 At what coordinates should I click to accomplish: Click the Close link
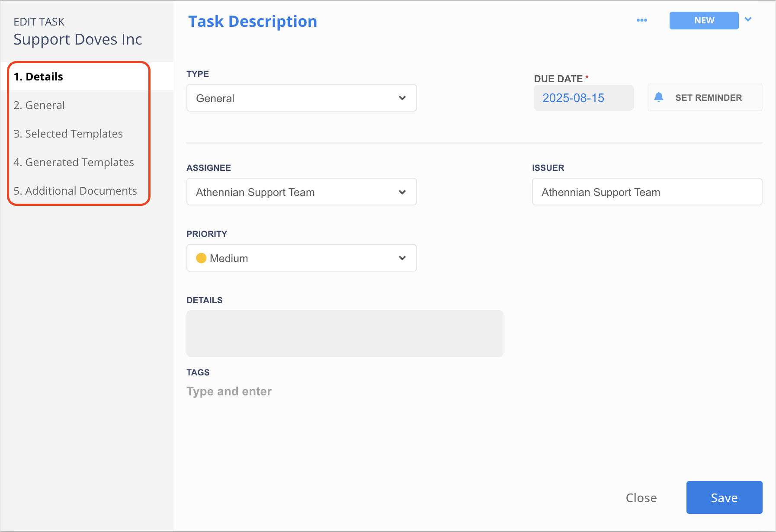(641, 498)
